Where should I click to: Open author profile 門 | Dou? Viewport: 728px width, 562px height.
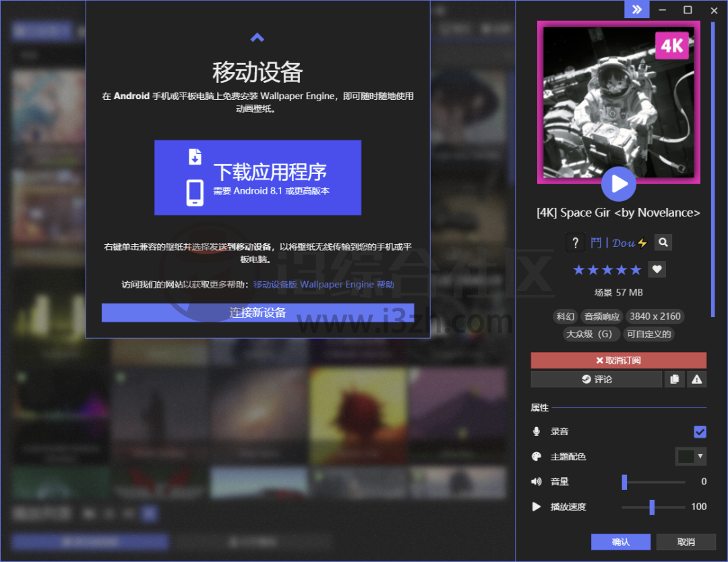pyautogui.click(x=618, y=243)
